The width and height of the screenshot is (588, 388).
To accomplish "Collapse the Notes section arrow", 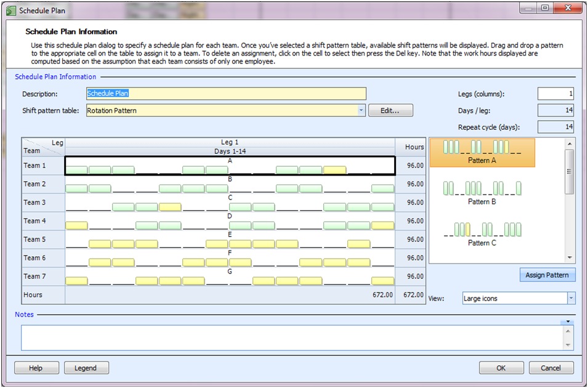I will pyautogui.click(x=568, y=321).
